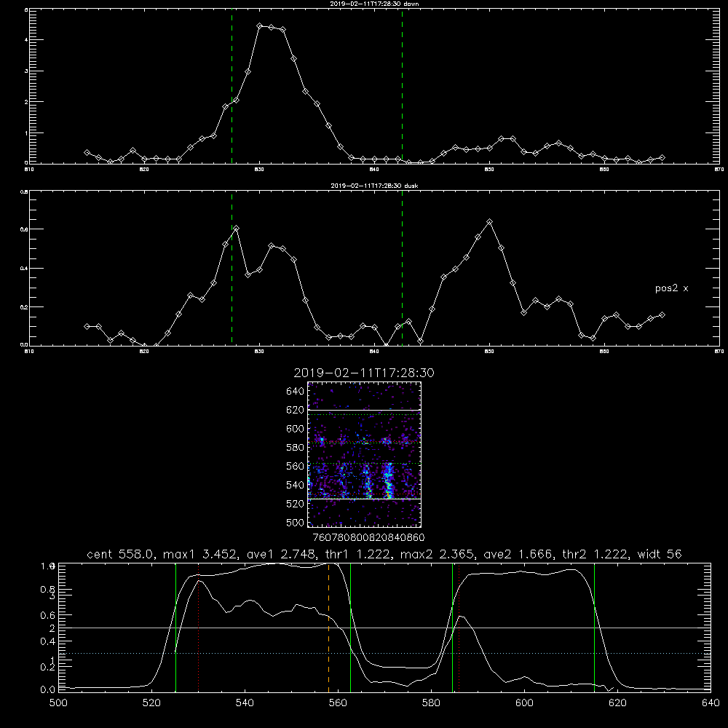Click the left green dashed line in dusk plot
728x728 pixels.
[x=232, y=268]
